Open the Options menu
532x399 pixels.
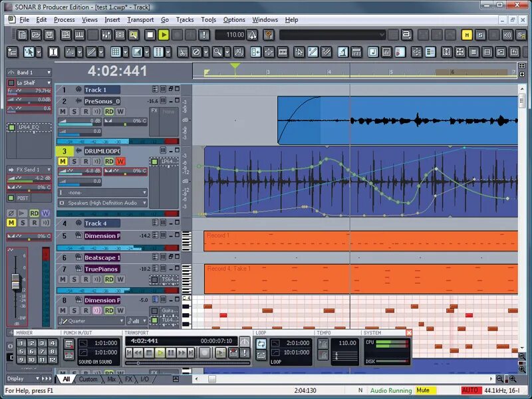click(x=234, y=20)
